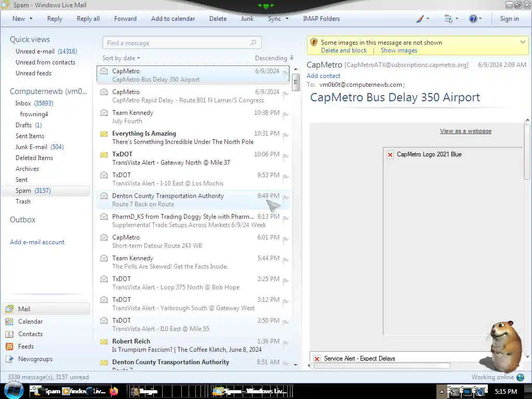Collapse the Quick views section
532x399 pixels.
30,39
